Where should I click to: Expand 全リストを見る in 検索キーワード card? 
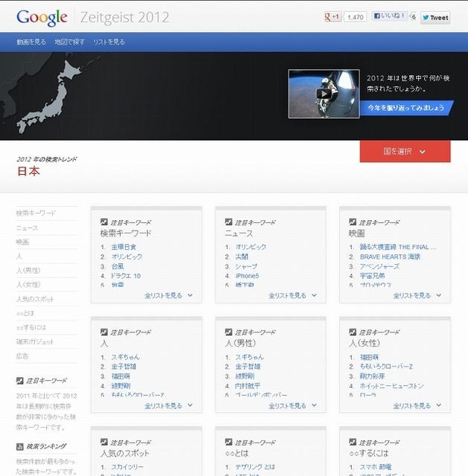coord(168,295)
